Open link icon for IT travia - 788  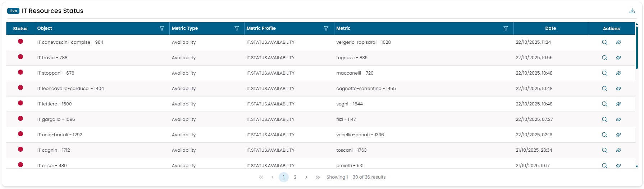point(618,58)
